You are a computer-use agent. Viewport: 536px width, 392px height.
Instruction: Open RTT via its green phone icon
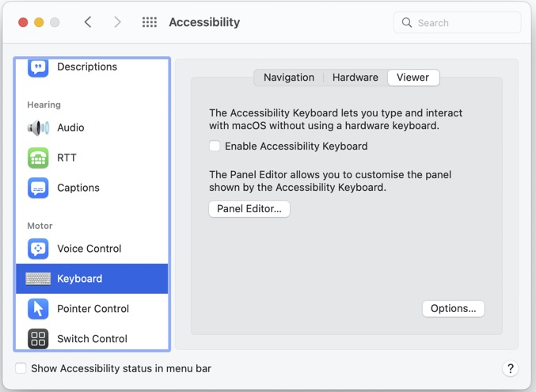[x=38, y=158]
